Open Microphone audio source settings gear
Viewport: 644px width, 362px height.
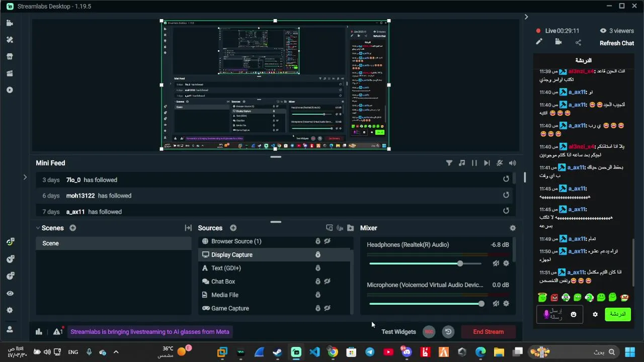click(506, 304)
